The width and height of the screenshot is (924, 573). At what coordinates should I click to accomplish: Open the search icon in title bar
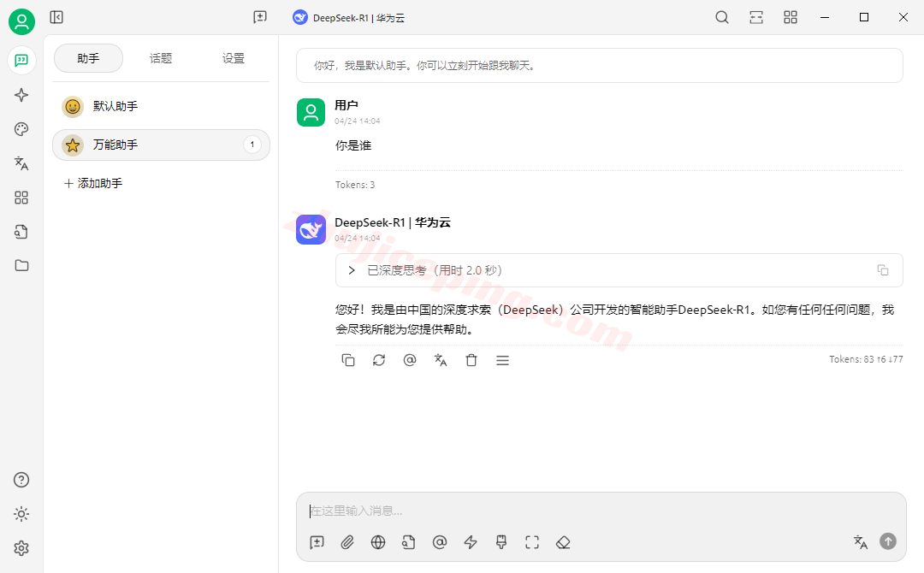pos(722,17)
